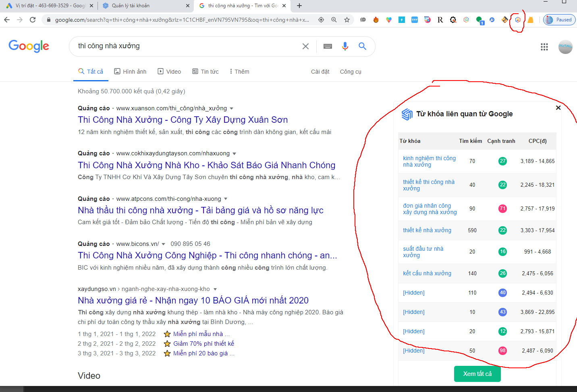Viewport: 577px width, 392px height.
Task: Open keyword thiết kế nhà xưởng
Action: (x=427, y=230)
